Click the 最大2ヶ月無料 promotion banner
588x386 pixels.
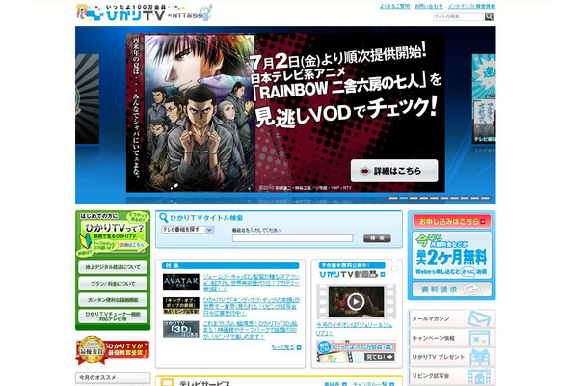tap(451, 256)
